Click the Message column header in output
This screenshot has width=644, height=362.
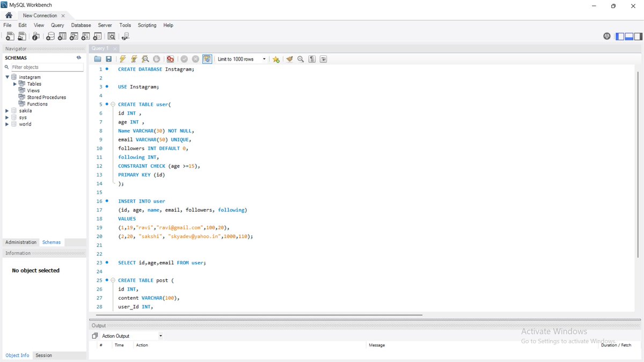377,345
